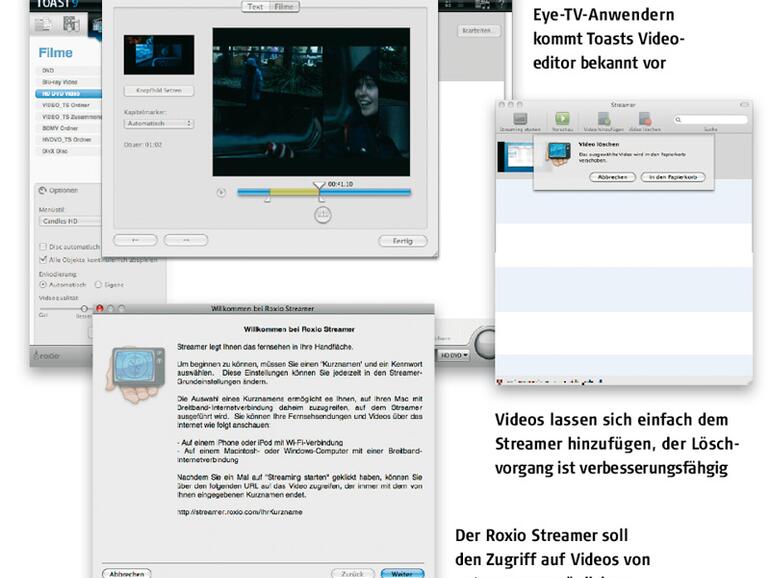Click the Knopfbild Setzen button
The height and width of the screenshot is (578, 770).
pyautogui.click(x=159, y=90)
